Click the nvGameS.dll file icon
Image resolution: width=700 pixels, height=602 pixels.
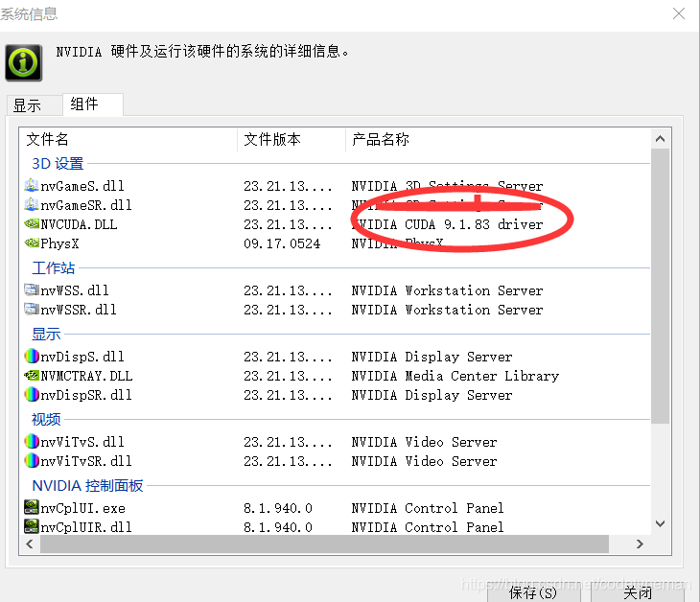32,185
